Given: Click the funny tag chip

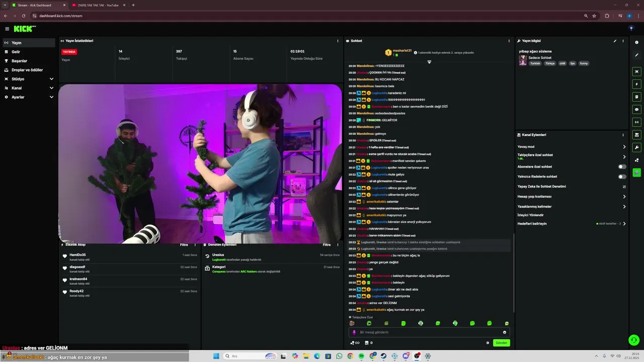Looking at the screenshot, I should pyautogui.click(x=584, y=63).
